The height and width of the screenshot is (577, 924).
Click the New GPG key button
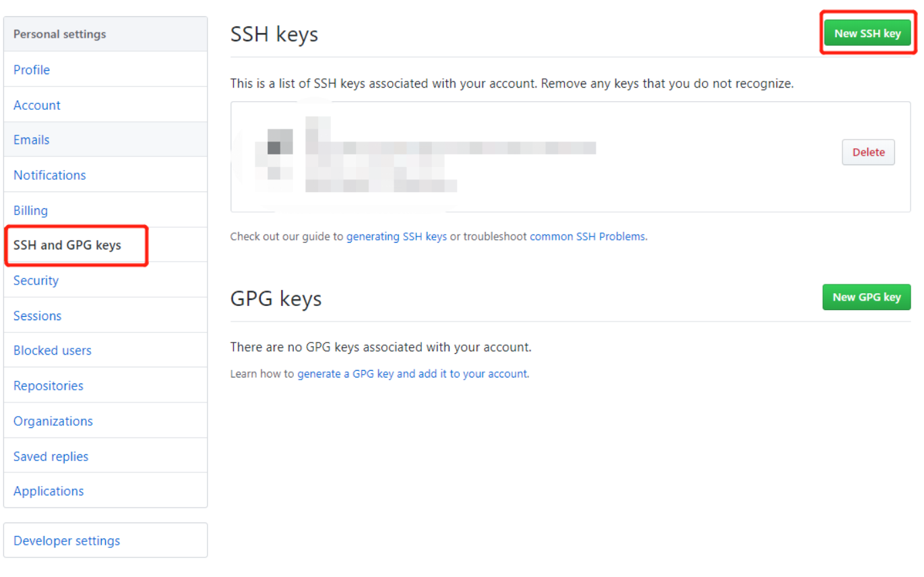866,297
